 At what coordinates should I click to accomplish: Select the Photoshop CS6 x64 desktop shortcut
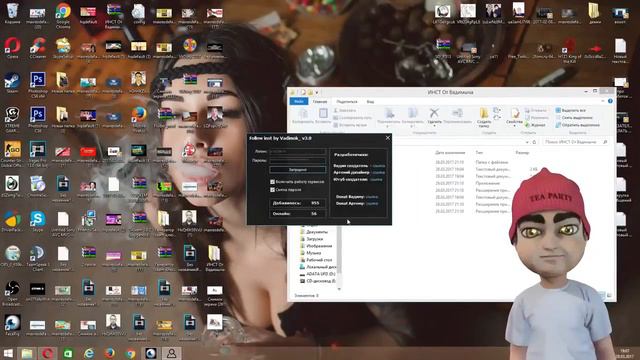click(38, 84)
